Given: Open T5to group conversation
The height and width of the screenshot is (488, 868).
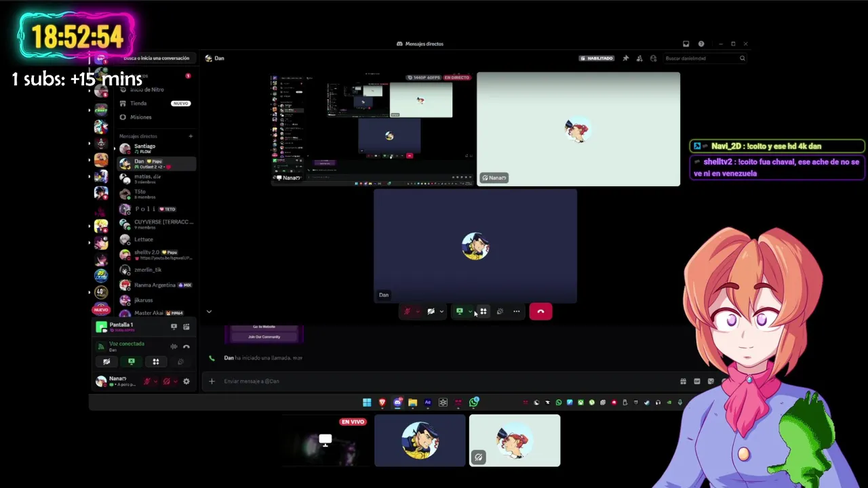Looking at the screenshot, I should tap(157, 194).
